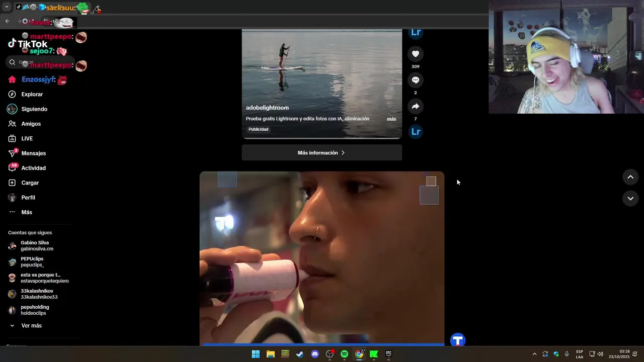Screen dimensions: 644x362
Task: Click the TikTok logo
Action: [x=28, y=44]
